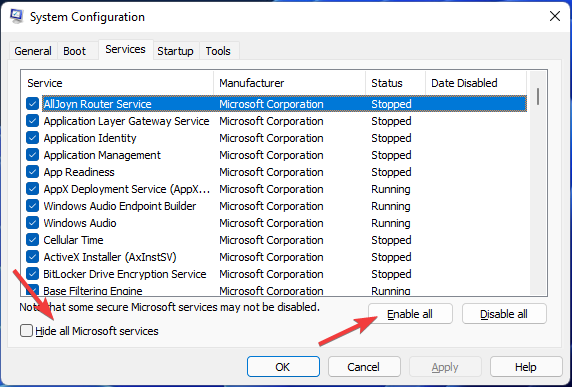Viewport: 572px width, 387px height.
Task: Uncheck BitLocker Drive Encryption Service checkbox
Action: (x=32, y=274)
